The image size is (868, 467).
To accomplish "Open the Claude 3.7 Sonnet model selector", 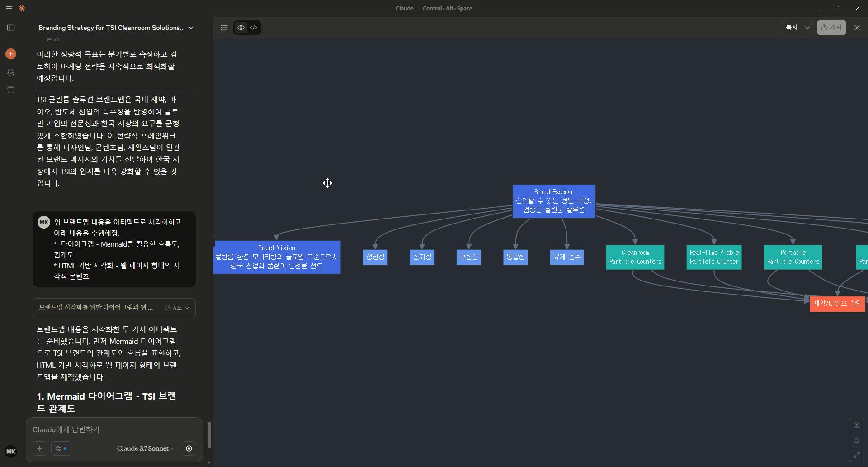I will tap(146, 448).
